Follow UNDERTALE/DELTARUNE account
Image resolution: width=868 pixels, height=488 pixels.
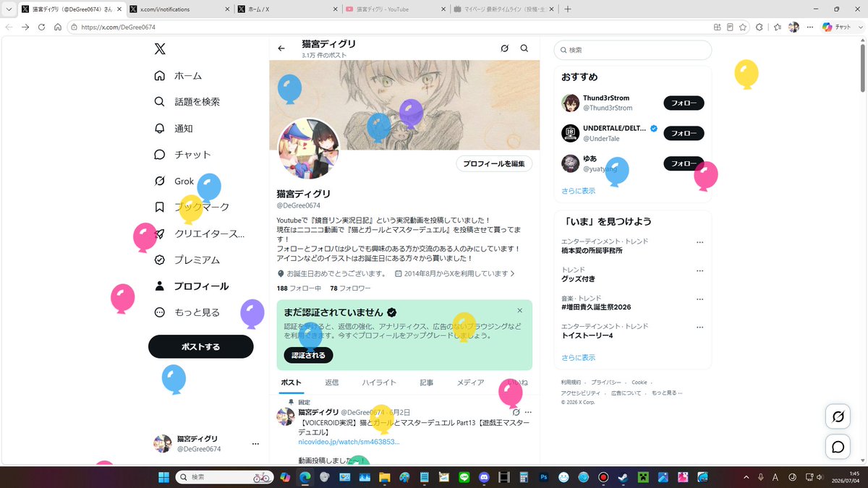pyautogui.click(x=684, y=133)
